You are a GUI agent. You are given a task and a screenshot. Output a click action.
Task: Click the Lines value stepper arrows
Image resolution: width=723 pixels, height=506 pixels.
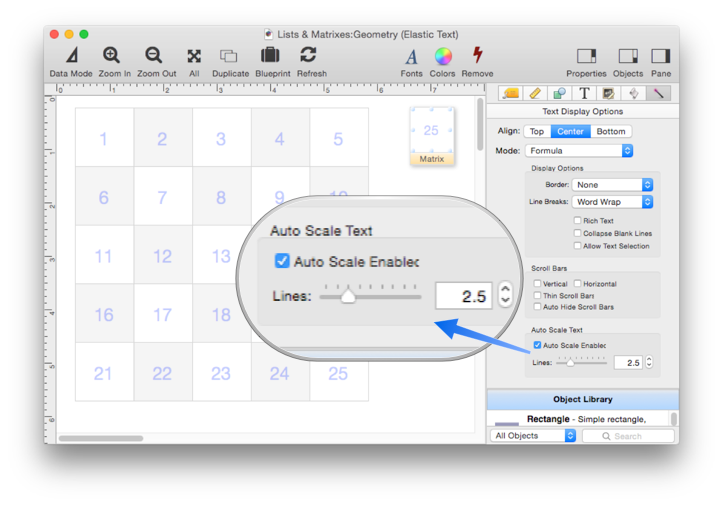click(649, 362)
